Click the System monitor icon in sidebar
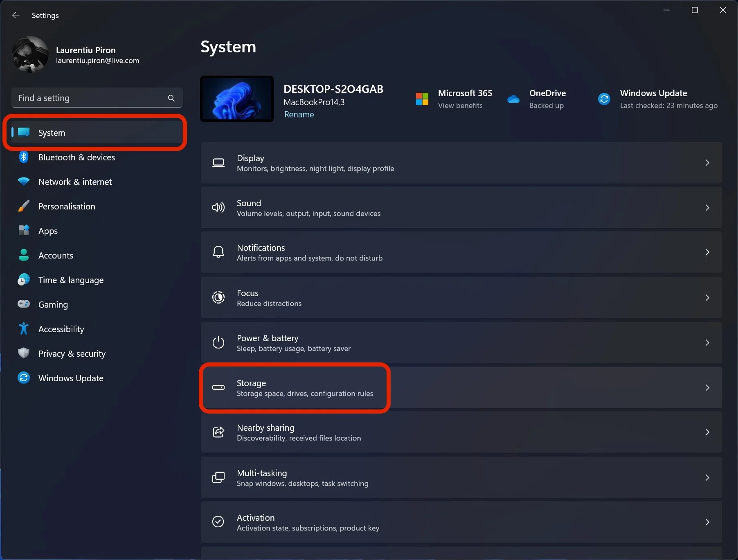This screenshot has height=560, width=738. click(24, 132)
